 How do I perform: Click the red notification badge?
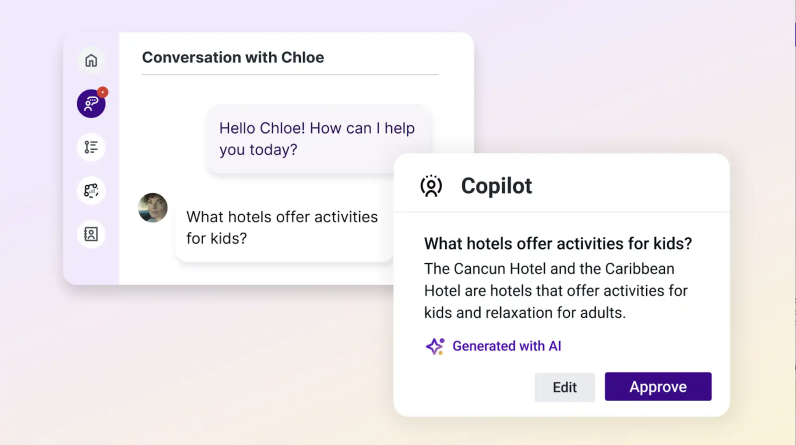coord(103,92)
